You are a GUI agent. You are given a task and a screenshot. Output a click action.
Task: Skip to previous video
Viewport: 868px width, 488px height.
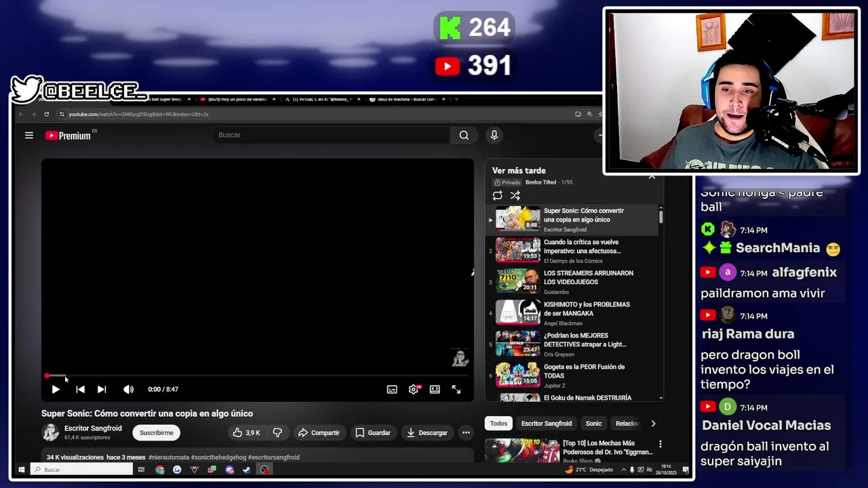80,390
